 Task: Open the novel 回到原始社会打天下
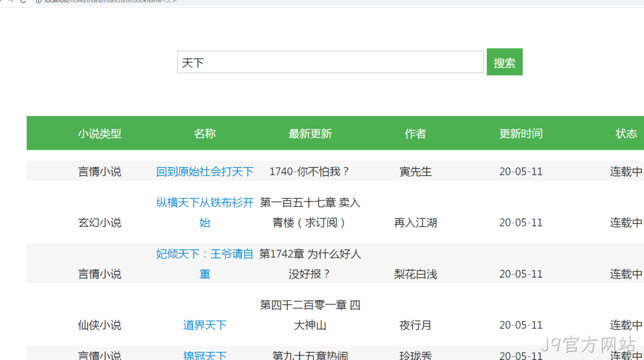[x=205, y=172]
